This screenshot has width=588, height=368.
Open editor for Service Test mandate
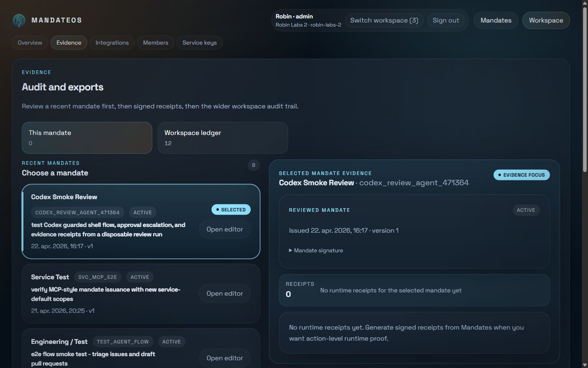[x=225, y=294]
